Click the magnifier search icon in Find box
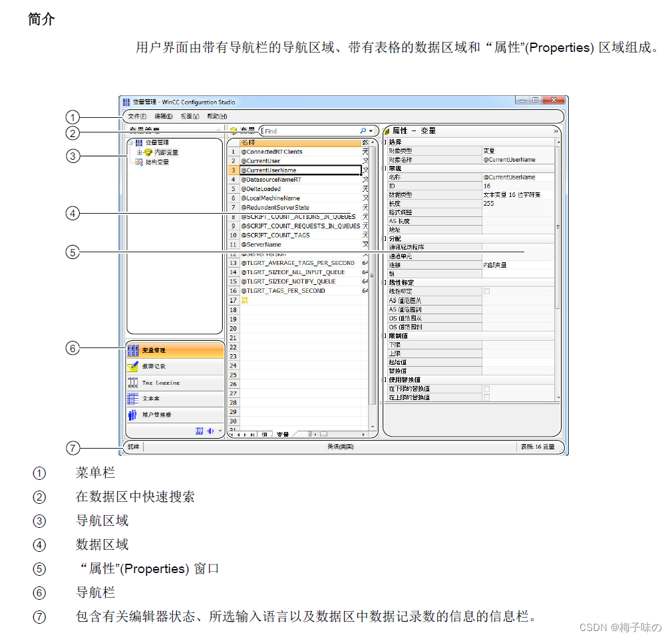 pos(363,130)
